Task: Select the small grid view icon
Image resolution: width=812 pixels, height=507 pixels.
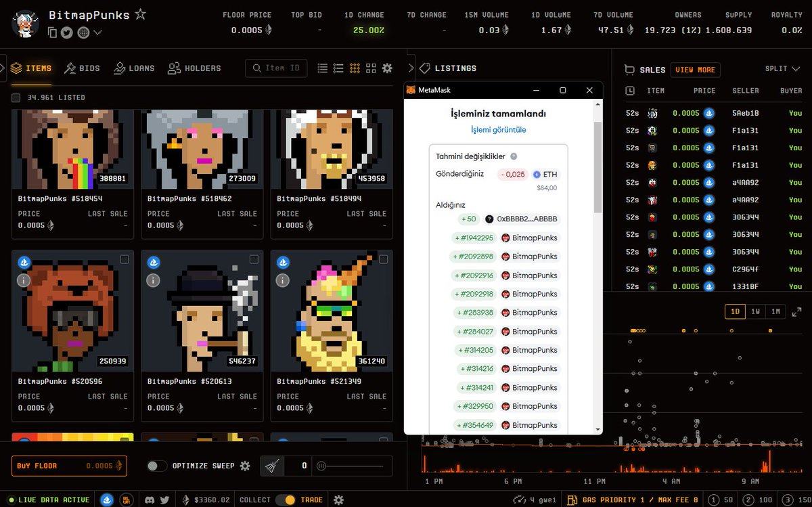Action: 355,68
